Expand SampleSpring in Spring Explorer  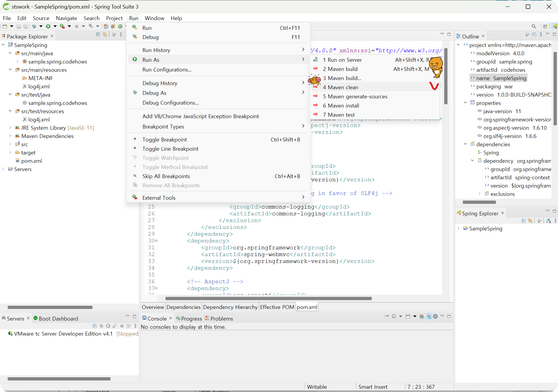click(458, 228)
